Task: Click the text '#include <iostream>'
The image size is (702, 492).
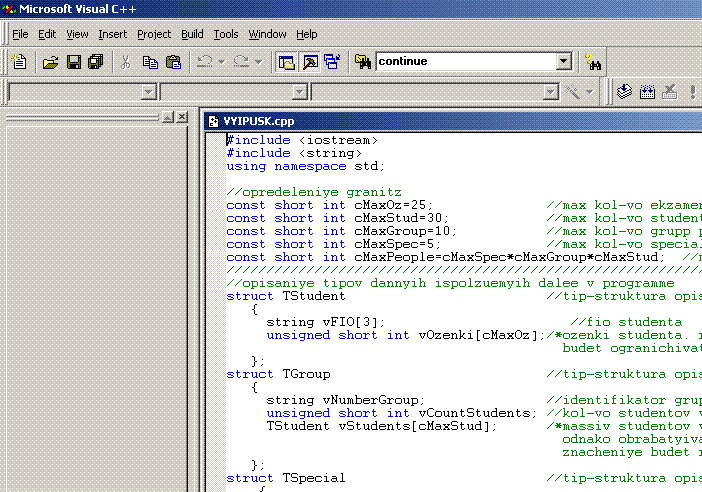Action: tap(302, 141)
